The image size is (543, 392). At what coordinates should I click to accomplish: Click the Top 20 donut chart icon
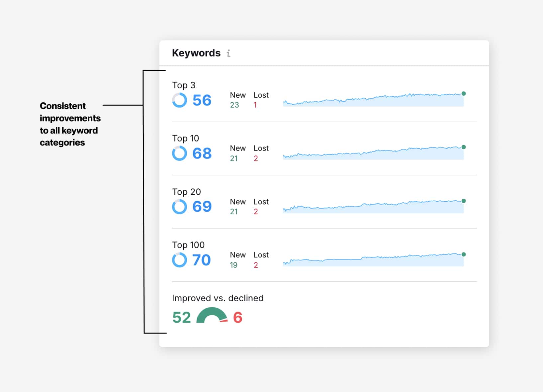179,207
